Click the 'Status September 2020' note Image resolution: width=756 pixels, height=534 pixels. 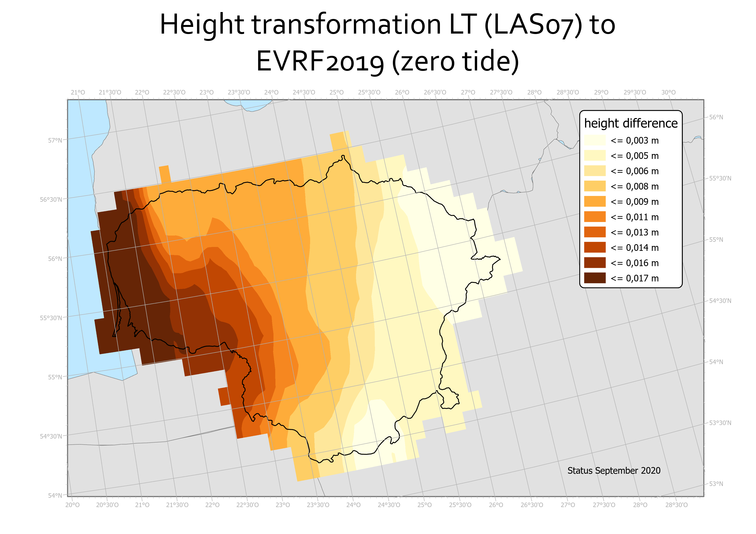[x=614, y=470]
